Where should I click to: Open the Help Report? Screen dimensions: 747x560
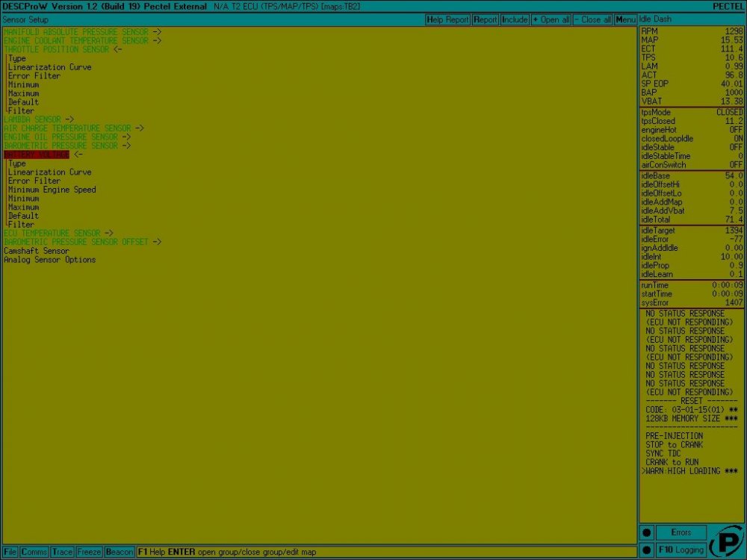coord(447,19)
